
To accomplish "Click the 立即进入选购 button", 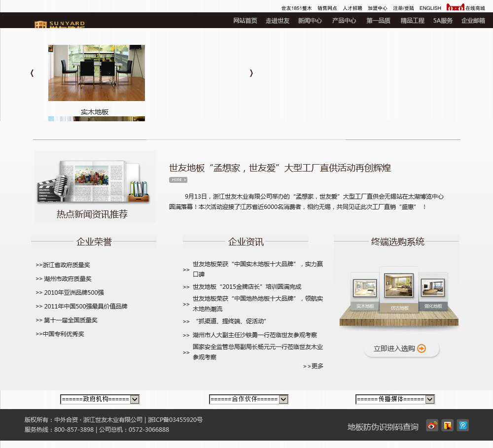I will 401,348.
